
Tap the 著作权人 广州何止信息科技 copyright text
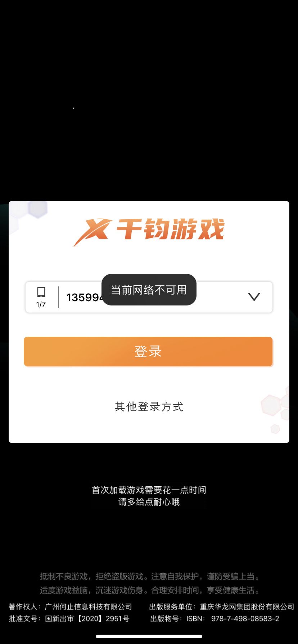(70, 607)
